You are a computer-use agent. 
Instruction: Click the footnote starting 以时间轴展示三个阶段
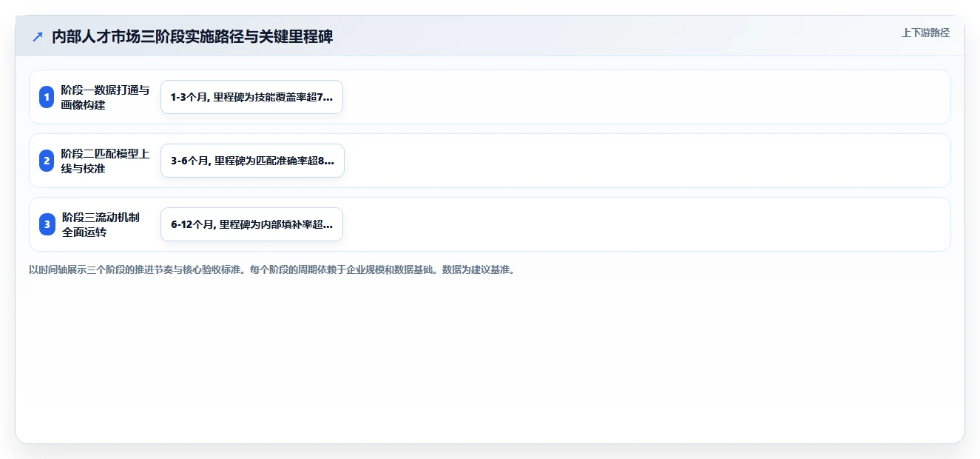271,269
